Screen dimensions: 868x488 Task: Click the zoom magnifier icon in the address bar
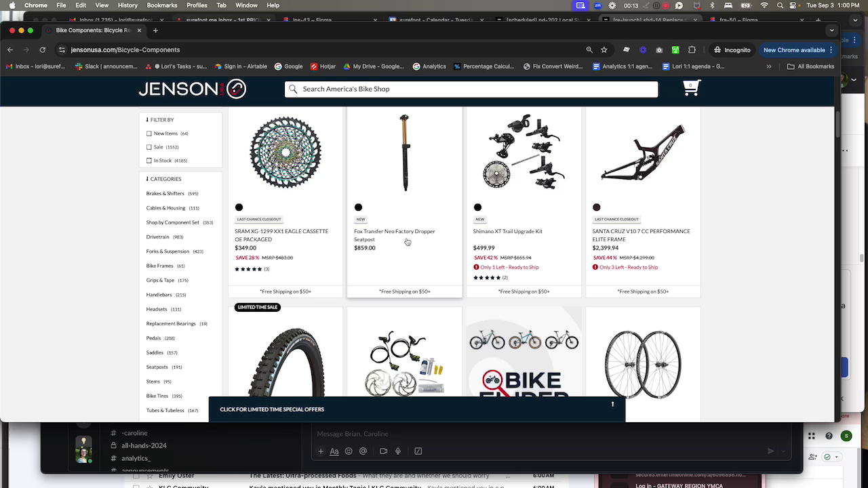coord(589,49)
